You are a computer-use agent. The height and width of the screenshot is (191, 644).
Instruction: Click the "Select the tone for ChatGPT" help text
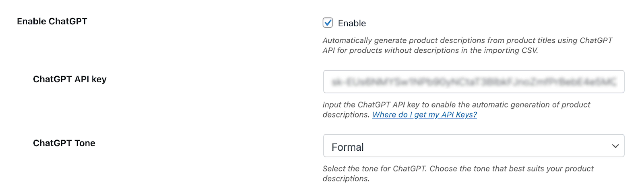click(374, 169)
